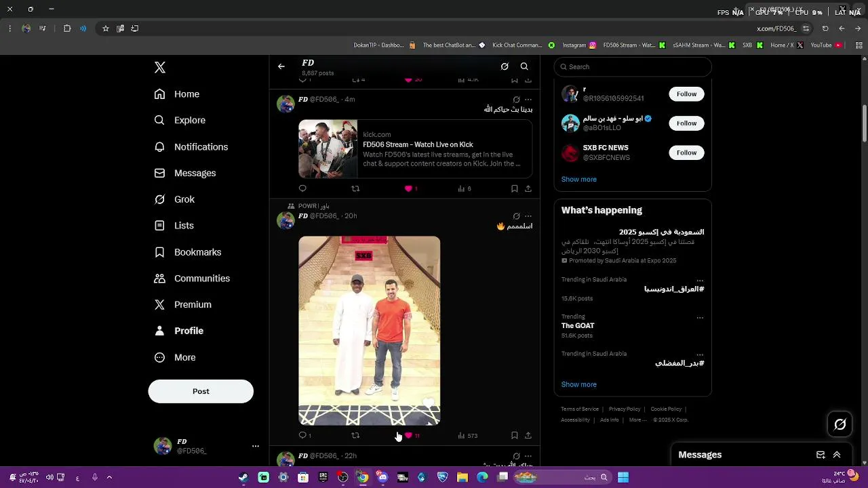Follow SXB FC NEWS
Screen dimensions: 868x488
(x=686, y=152)
